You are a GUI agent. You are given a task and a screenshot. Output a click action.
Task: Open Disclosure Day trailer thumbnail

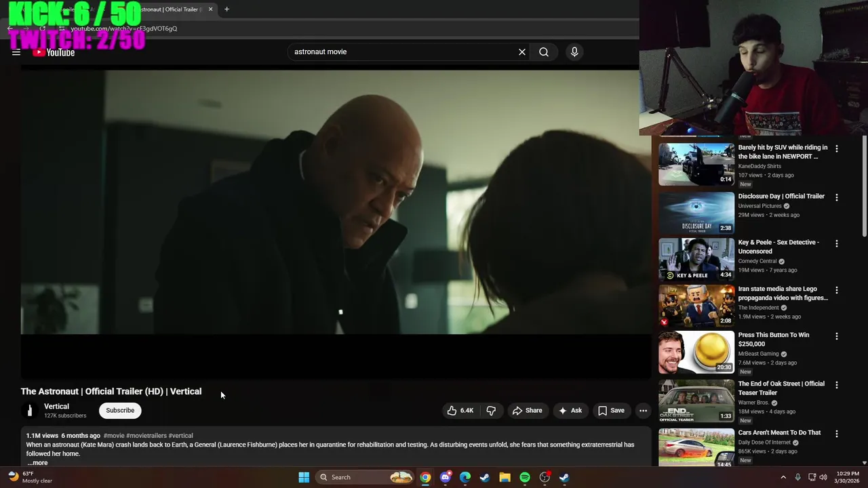click(x=696, y=213)
